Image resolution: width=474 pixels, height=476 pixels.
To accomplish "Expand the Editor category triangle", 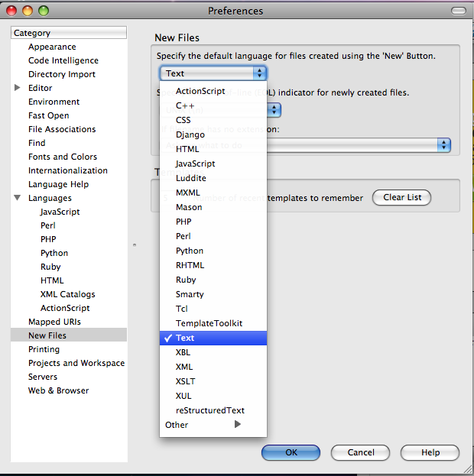I will coord(18,89).
